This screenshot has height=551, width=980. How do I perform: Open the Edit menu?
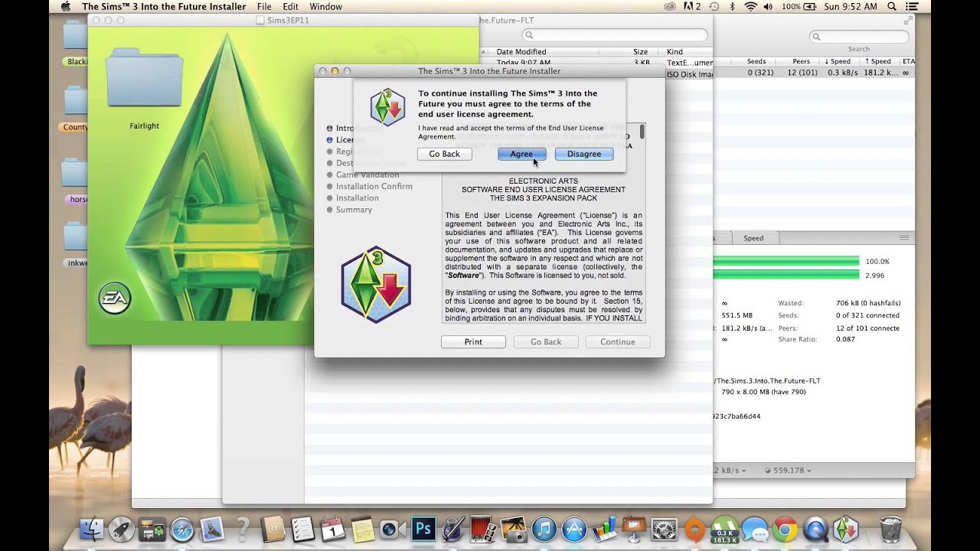coord(290,6)
